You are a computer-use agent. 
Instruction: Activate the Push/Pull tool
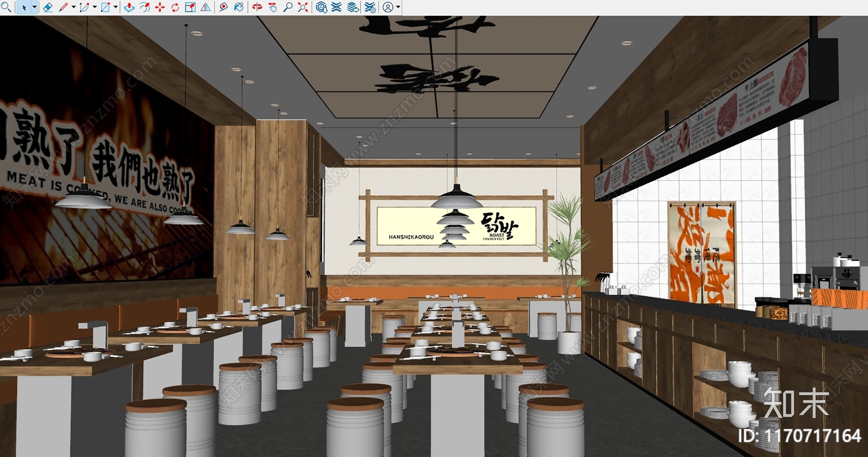click(129, 7)
